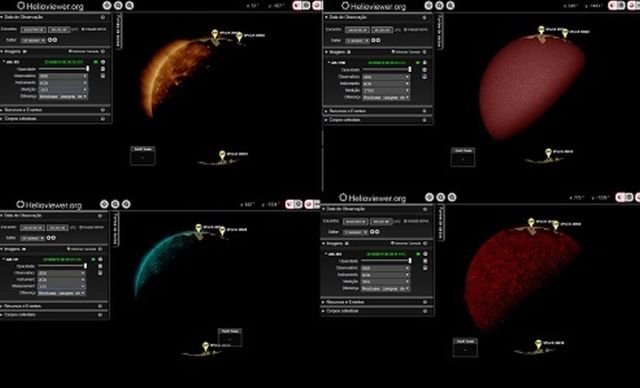Click zoom-out icon in pink Sun window

[x=450, y=5]
